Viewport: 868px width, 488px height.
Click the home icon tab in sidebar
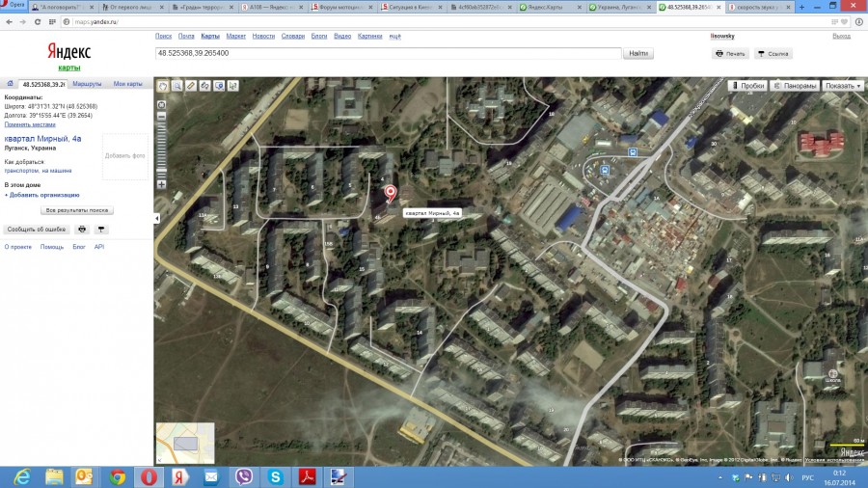pos(11,84)
